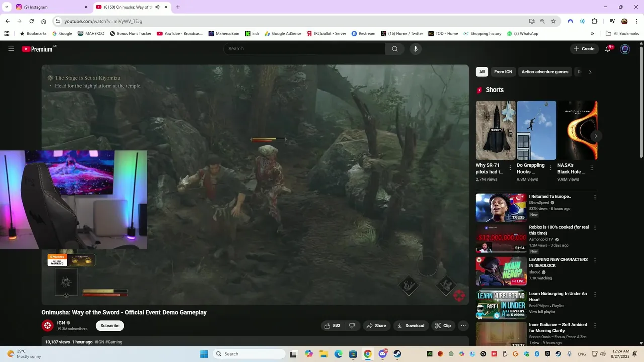The height and width of the screenshot is (362, 644).
Task: Open more actions for the Onimusha video
Action: point(463,326)
